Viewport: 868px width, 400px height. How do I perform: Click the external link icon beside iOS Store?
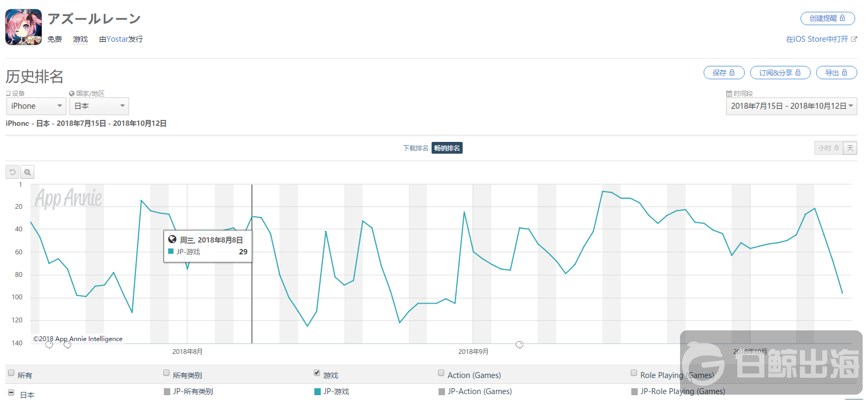click(854, 39)
